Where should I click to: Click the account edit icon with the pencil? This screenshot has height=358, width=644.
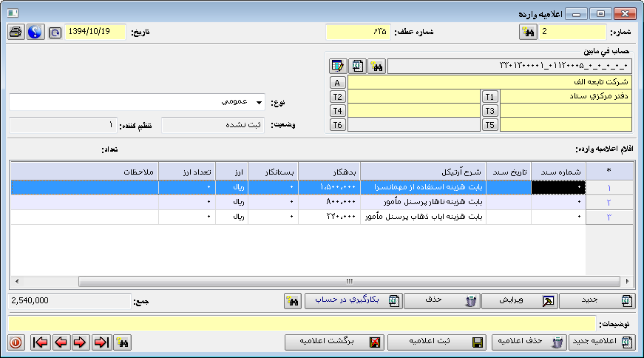[x=339, y=67]
